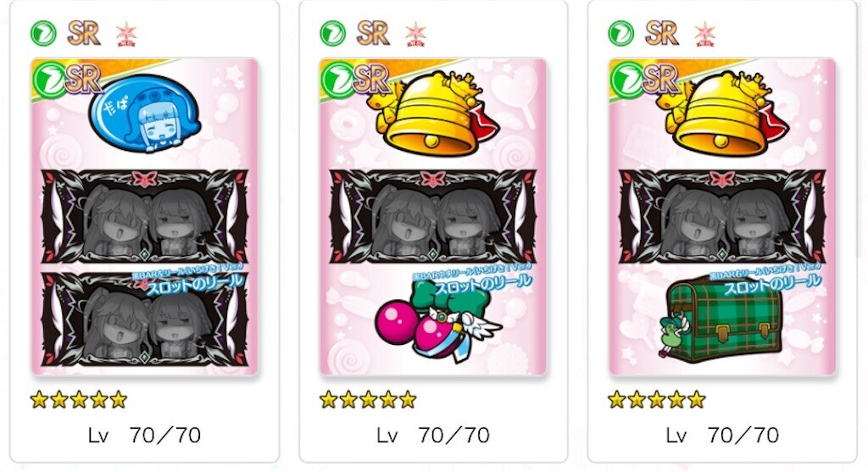Click the SR rarity label above right card
Screen dimensions: 868x472
661,34
